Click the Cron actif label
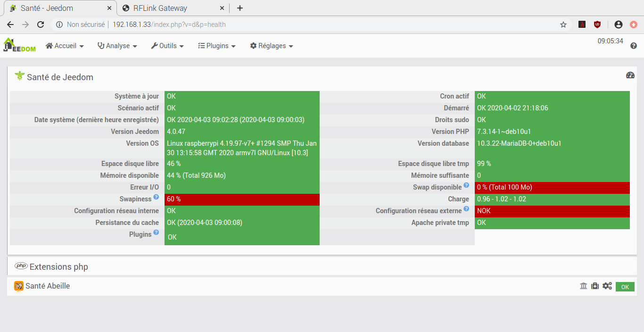The width and height of the screenshot is (644, 332). [x=454, y=96]
